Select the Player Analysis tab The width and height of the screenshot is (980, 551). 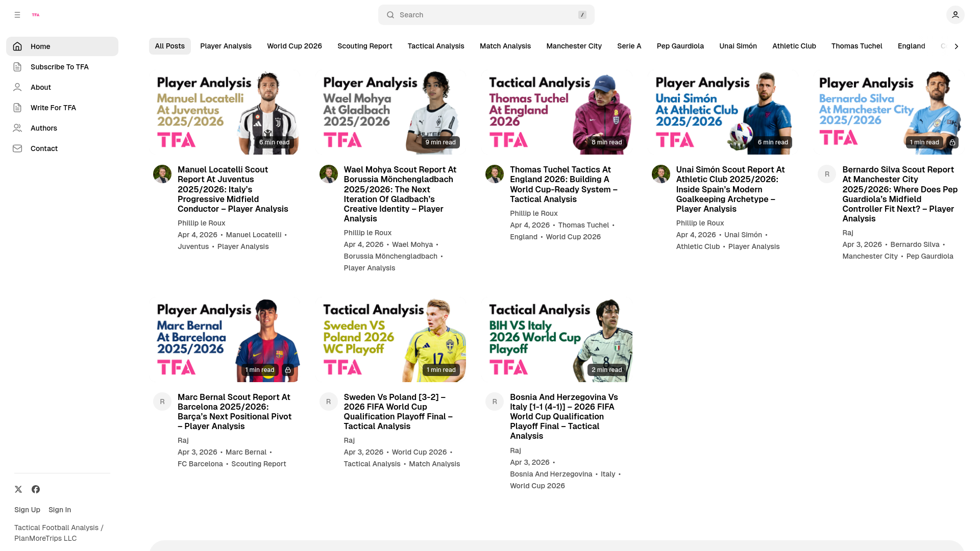tap(226, 46)
